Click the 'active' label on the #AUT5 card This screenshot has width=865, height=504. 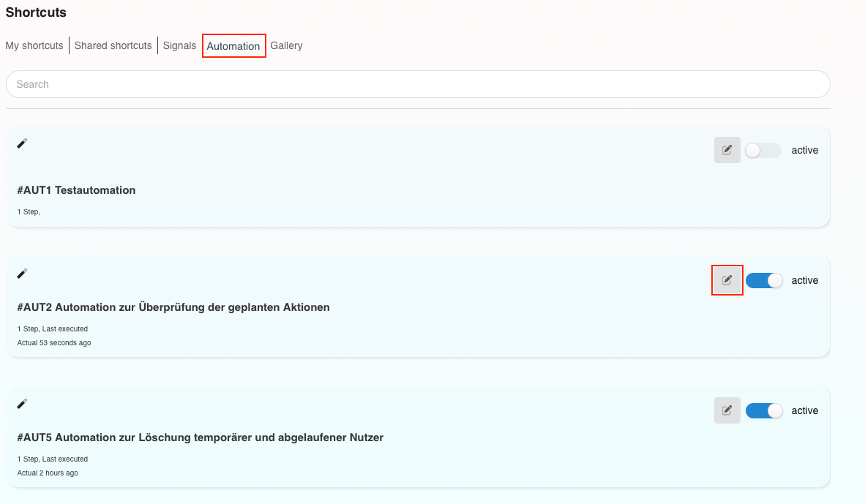[x=805, y=410]
